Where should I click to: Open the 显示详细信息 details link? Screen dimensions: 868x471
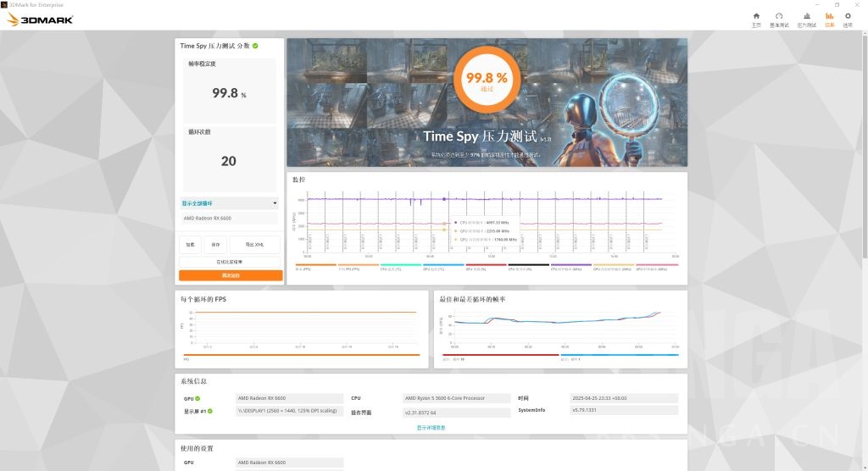pos(431,428)
